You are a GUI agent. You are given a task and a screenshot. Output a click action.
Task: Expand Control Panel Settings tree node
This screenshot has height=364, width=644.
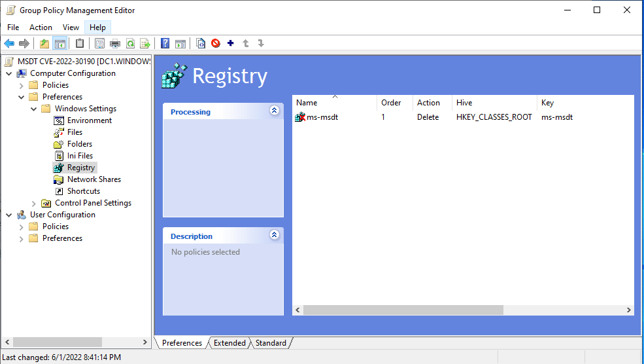(x=34, y=204)
